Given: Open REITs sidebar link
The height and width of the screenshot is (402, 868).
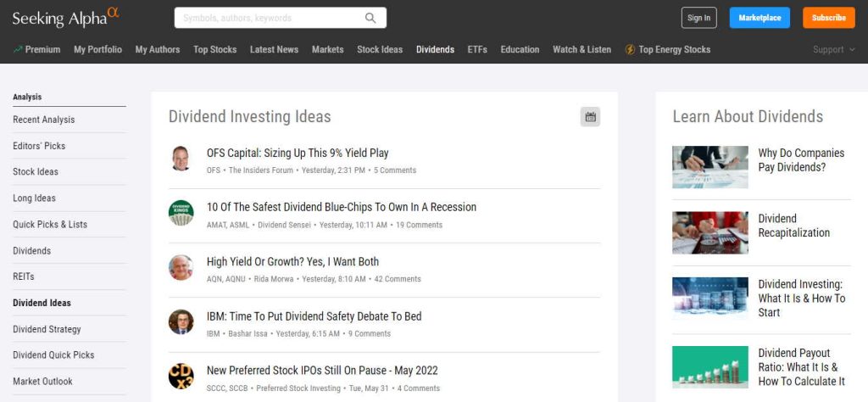Looking at the screenshot, I should pos(23,276).
